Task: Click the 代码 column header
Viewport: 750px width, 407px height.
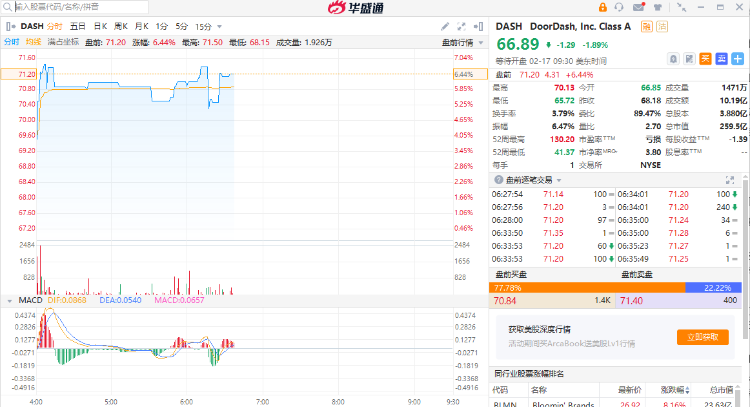Action: pyautogui.click(x=500, y=390)
